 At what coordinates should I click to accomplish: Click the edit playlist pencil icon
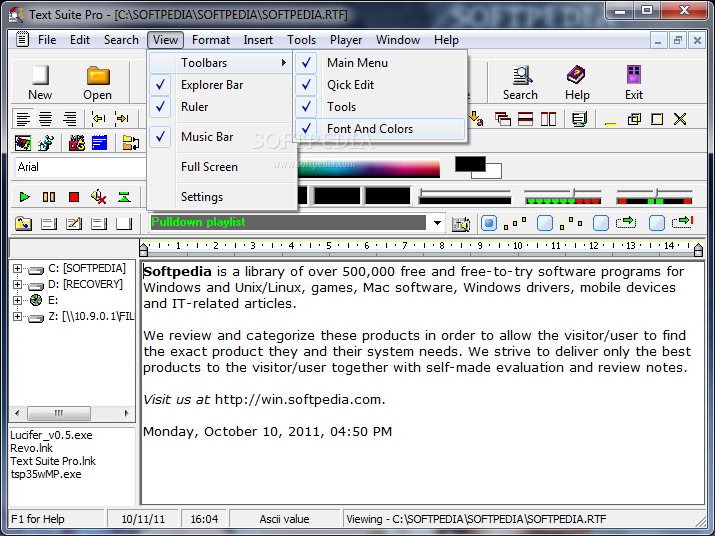(x=74, y=224)
